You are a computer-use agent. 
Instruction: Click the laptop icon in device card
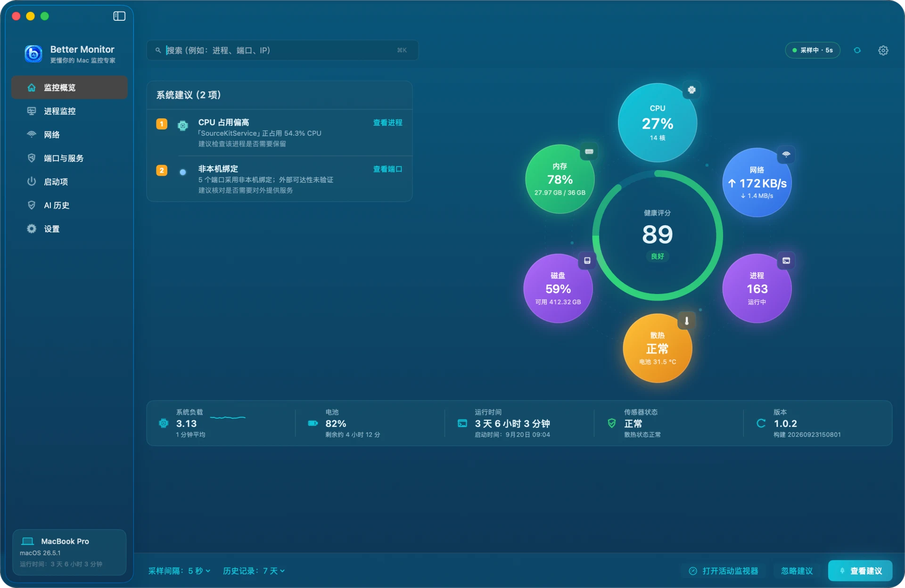28,541
